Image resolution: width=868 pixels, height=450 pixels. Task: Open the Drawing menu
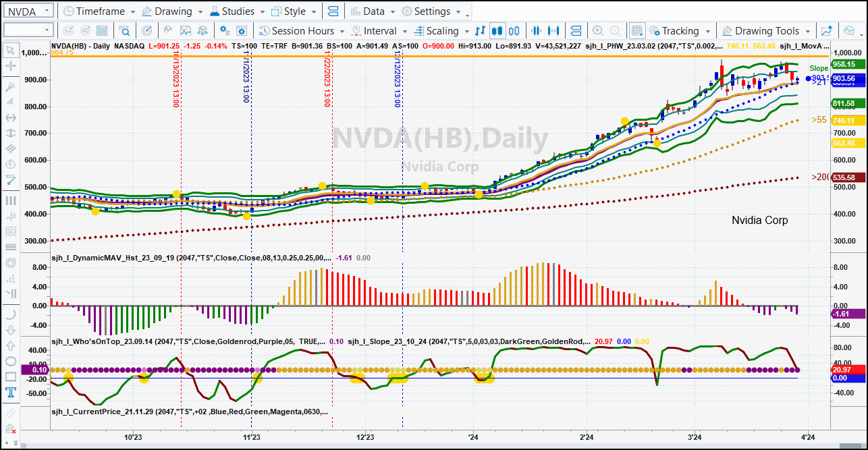tap(172, 11)
